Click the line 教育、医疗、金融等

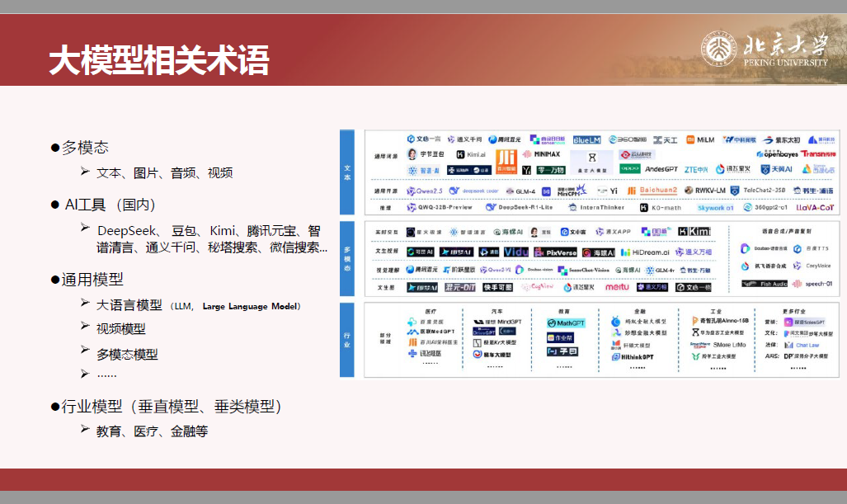click(153, 431)
